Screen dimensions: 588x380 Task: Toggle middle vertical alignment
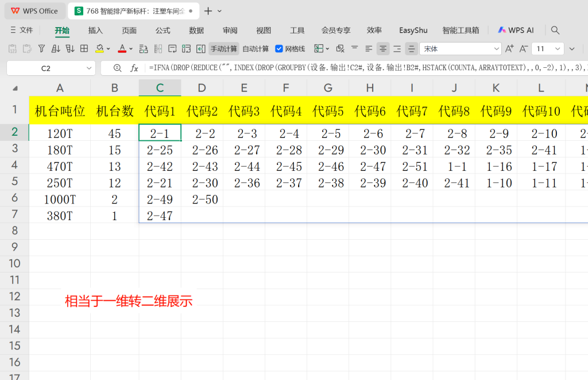tap(411, 49)
